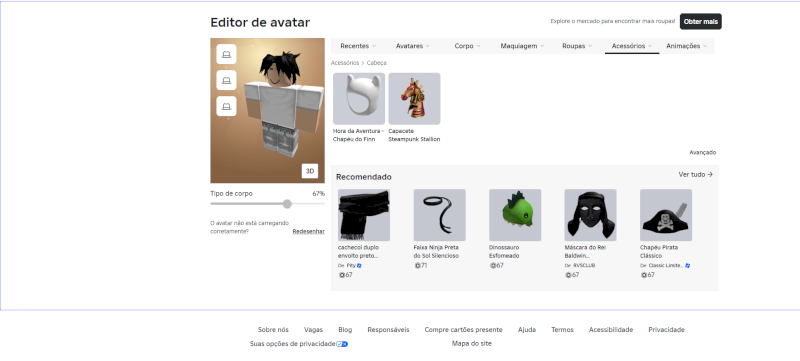Open the Acessibilidade footer link
Viewport: 800px width, 361px height.
611,330
